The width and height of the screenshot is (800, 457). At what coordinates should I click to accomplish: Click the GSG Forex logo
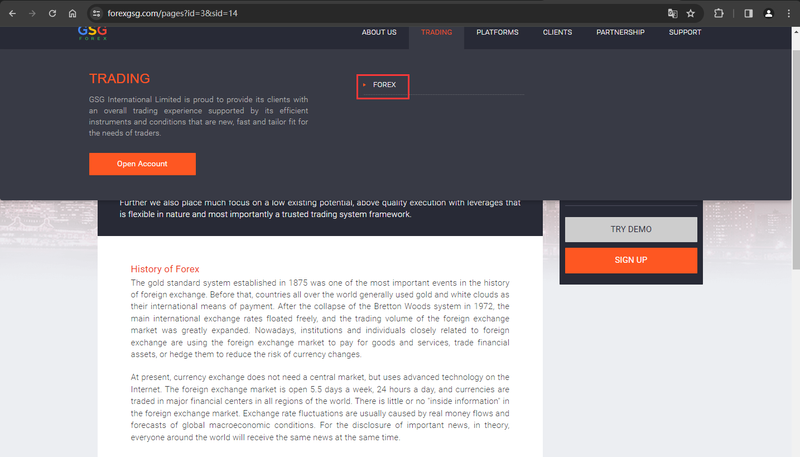pos(92,33)
